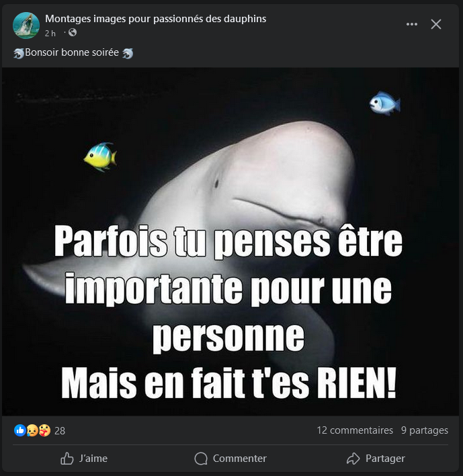Open the Montages images pour passionnés des dauphins page
The height and width of the screenshot is (476, 463).
[155, 19]
